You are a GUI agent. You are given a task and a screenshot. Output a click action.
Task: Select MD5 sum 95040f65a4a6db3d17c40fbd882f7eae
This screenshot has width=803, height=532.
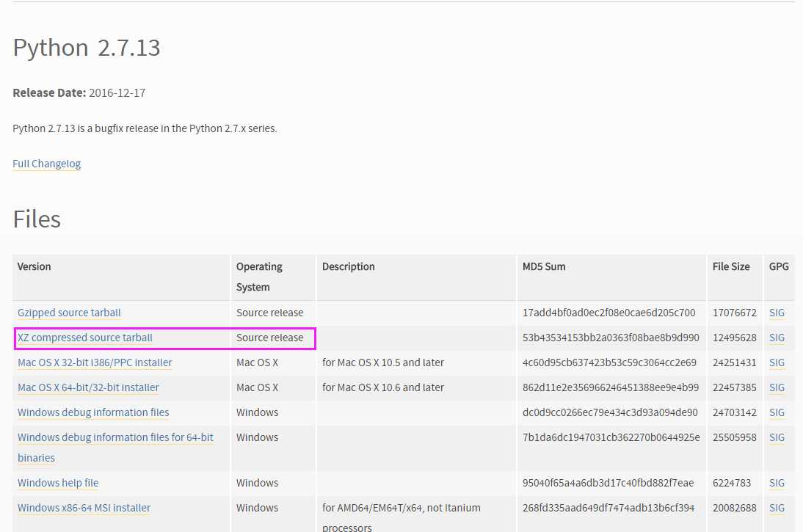tap(608, 483)
